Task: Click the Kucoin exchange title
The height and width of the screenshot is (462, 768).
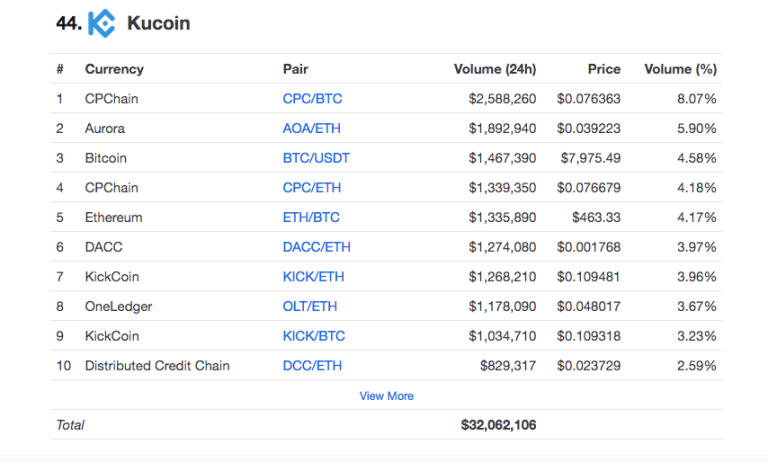Action: (x=158, y=23)
